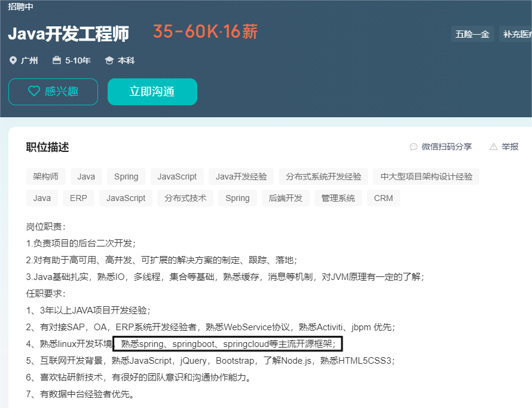Click the Java开发工程师 job title
The height and width of the screenshot is (408, 532).
pyautogui.click(x=69, y=34)
